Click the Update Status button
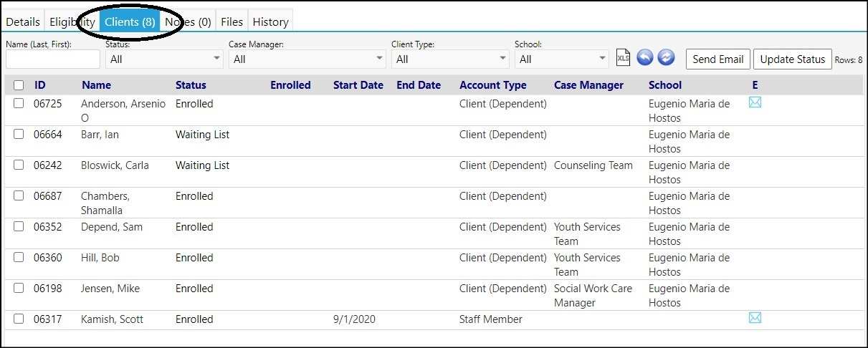Viewport: 868px width, 348px height. [x=793, y=59]
